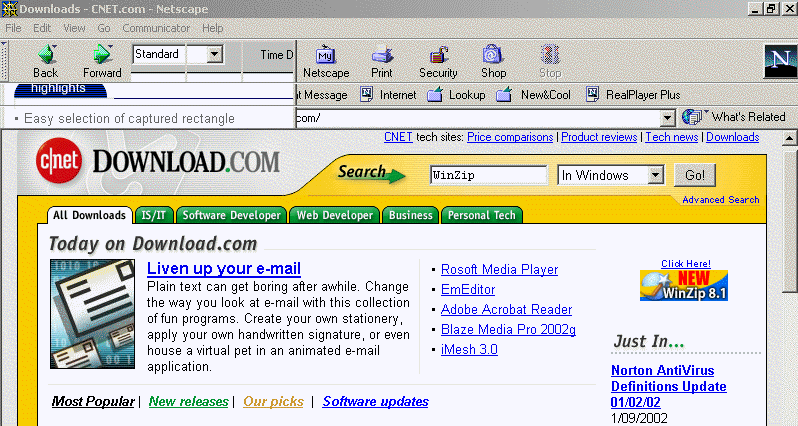The width and height of the screenshot is (798, 426).
Task: Open the Adobe Acrobat Reader link
Action: point(506,309)
